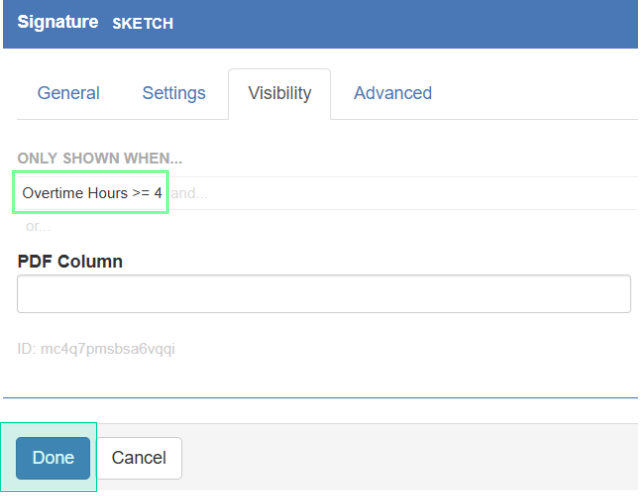Click the gray footer bar beside Cancel
This screenshot has height=496, width=643.
click(410, 457)
